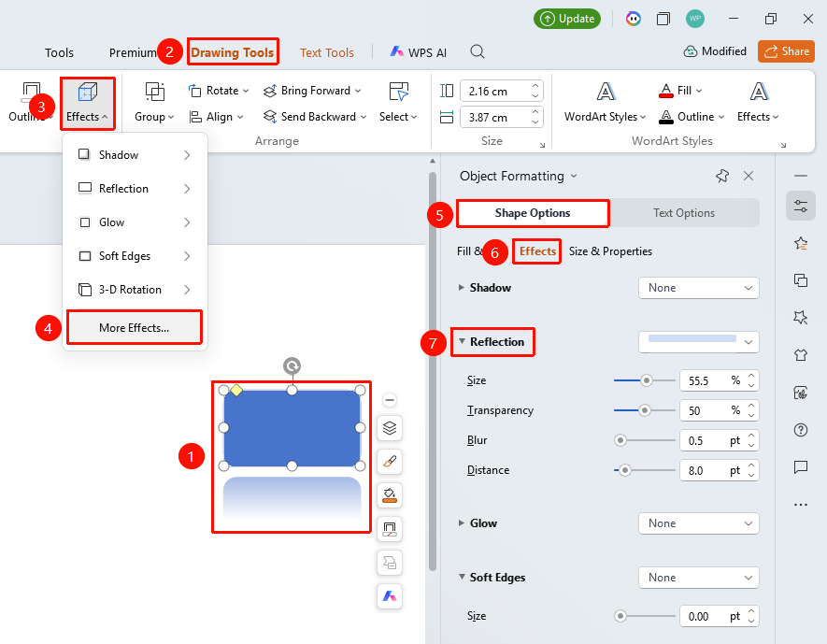This screenshot has height=644, width=827.
Task: Open the comments sidebar icon
Action: (x=801, y=466)
